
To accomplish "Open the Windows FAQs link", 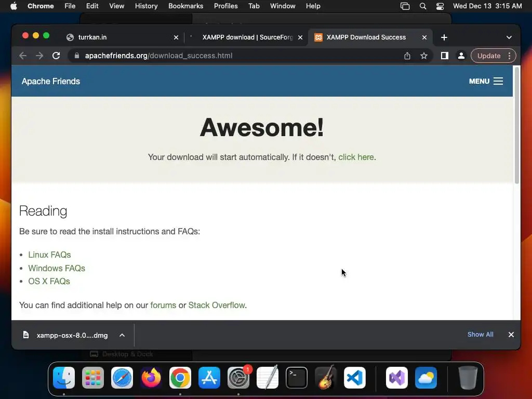I will point(57,268).
